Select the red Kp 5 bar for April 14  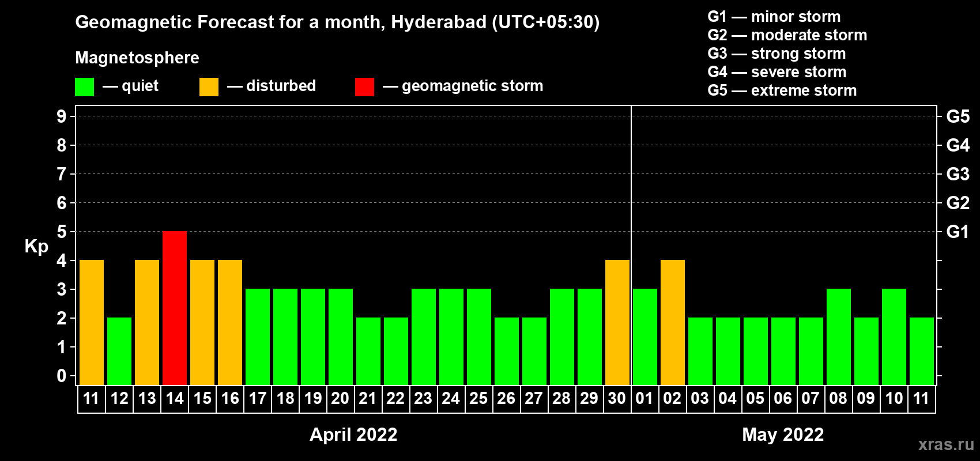pyautogui.click(x=175, y=308)
